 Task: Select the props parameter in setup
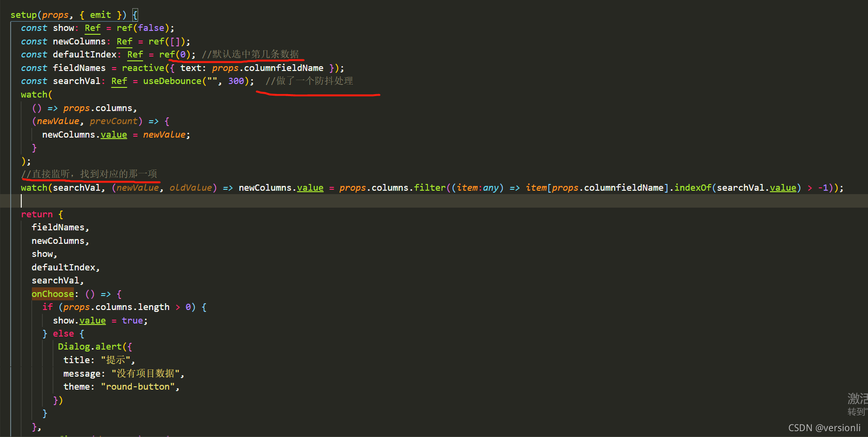[56, 14]
